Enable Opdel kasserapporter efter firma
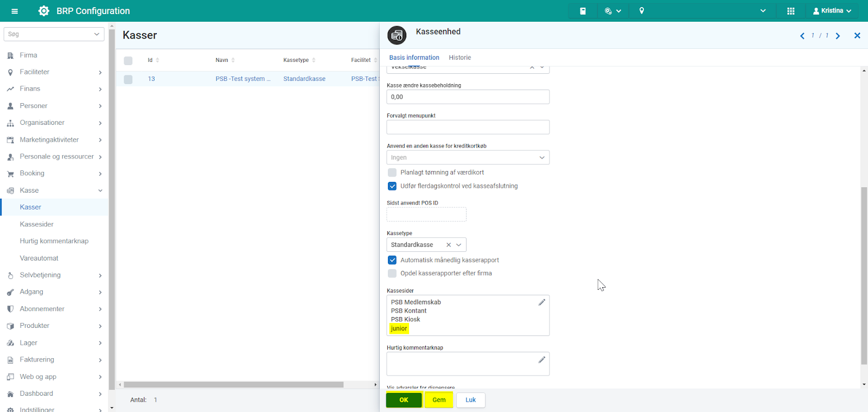The width and height of the screenshot is (868, 412). point(392,274)
